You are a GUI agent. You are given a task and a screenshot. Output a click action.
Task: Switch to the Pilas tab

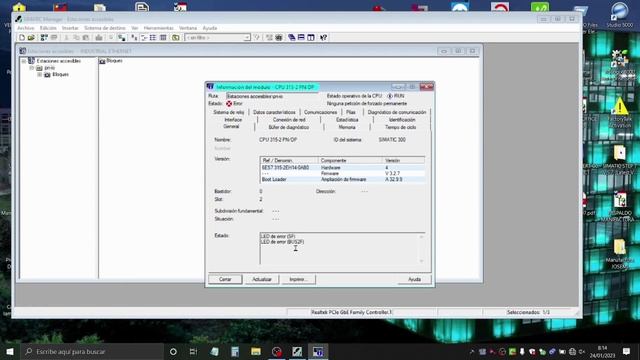[351, 112]
